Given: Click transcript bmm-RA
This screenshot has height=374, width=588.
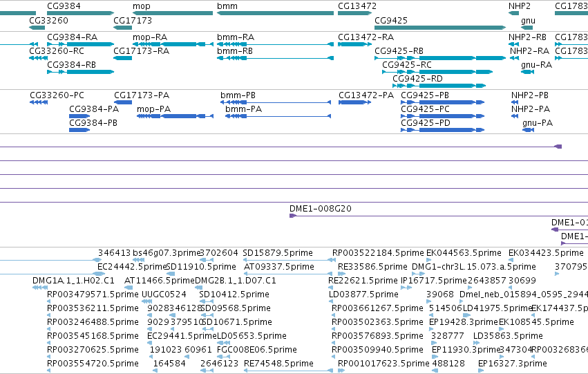Looking at the screenshot, I should 275,44.
